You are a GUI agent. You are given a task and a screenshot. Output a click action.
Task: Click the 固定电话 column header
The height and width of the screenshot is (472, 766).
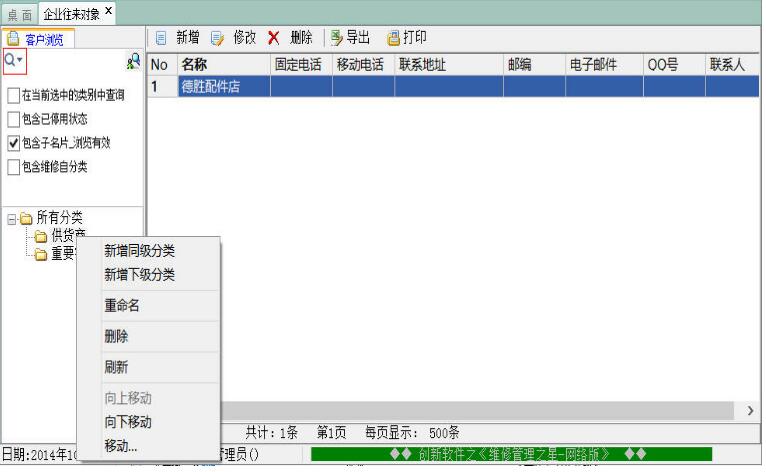pos(301,64)
